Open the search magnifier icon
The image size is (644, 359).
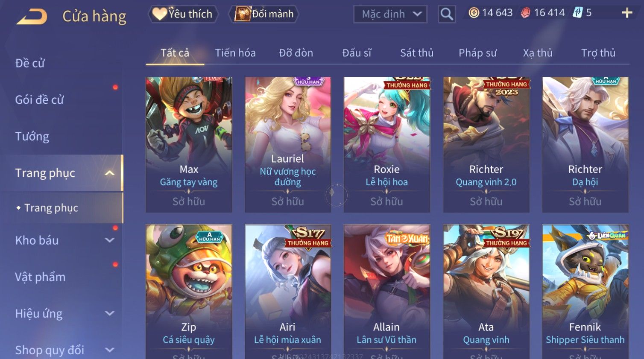[447, 14]
